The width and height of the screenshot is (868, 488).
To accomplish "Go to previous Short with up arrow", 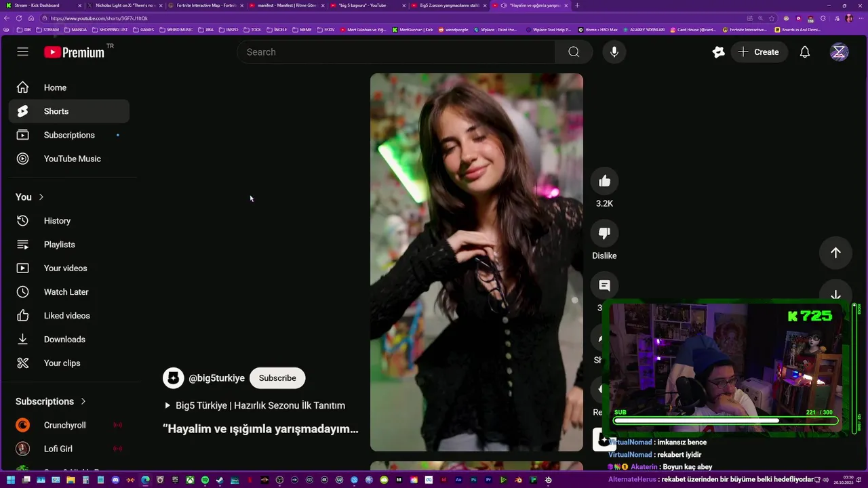I will click(x=835, y=253).
